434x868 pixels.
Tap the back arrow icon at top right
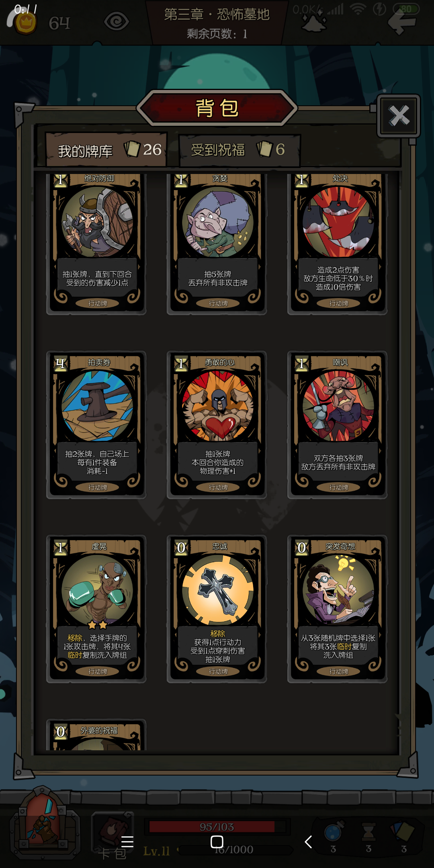(x=402, y=23)
